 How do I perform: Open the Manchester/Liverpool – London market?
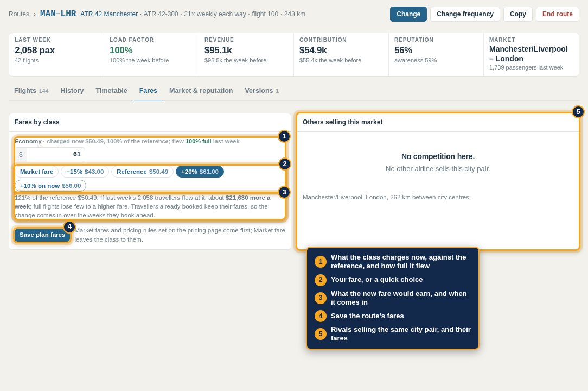(x=528, y=54)
